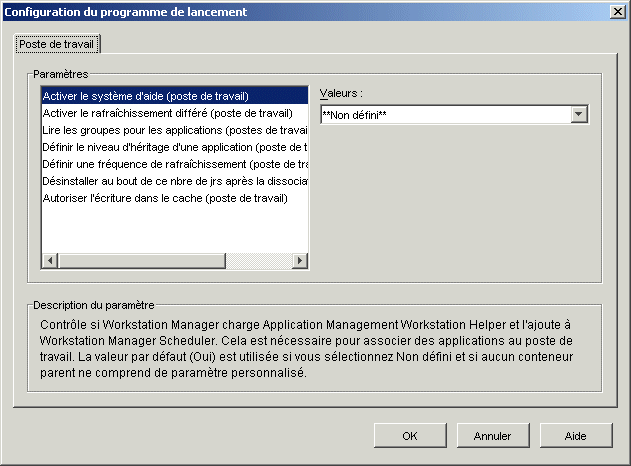Choose "Lire les groupes pour les applications"

(174, 130)
